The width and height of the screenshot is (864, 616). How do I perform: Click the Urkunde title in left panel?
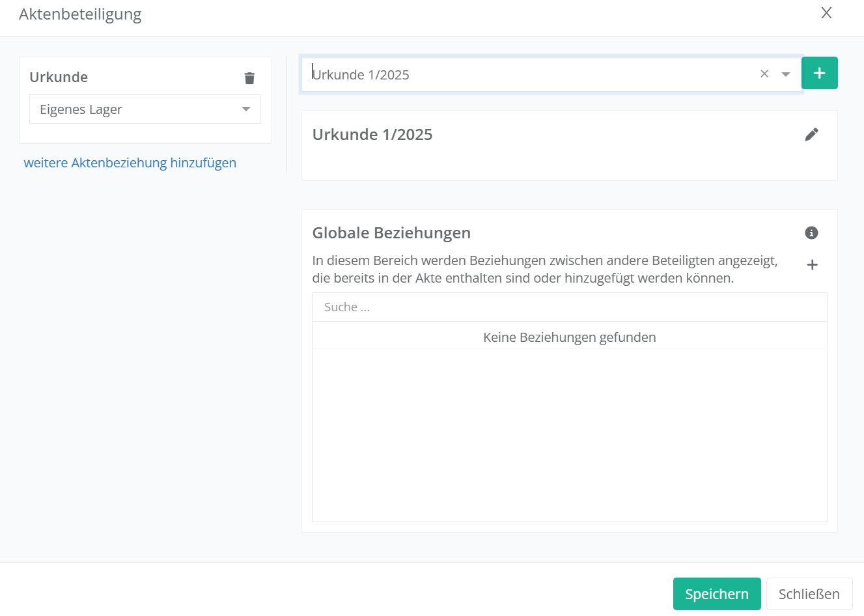pos(59,77)
